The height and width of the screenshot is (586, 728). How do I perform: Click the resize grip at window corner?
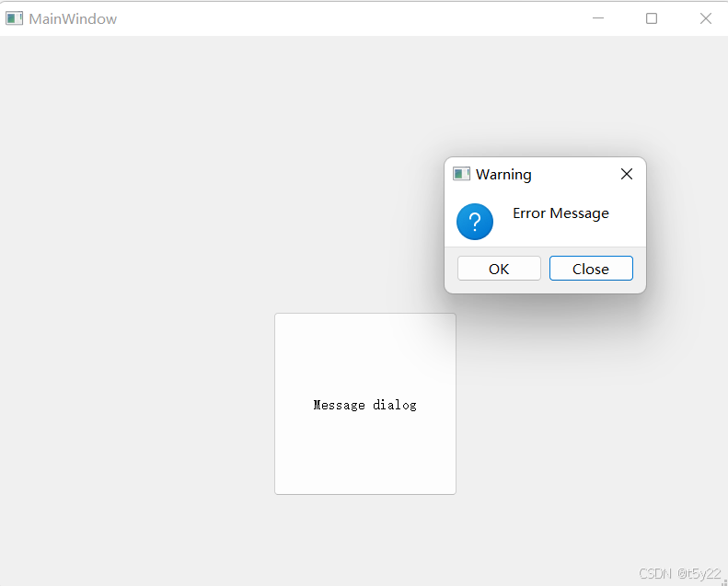pyautogui.click(x=723, y=581)
